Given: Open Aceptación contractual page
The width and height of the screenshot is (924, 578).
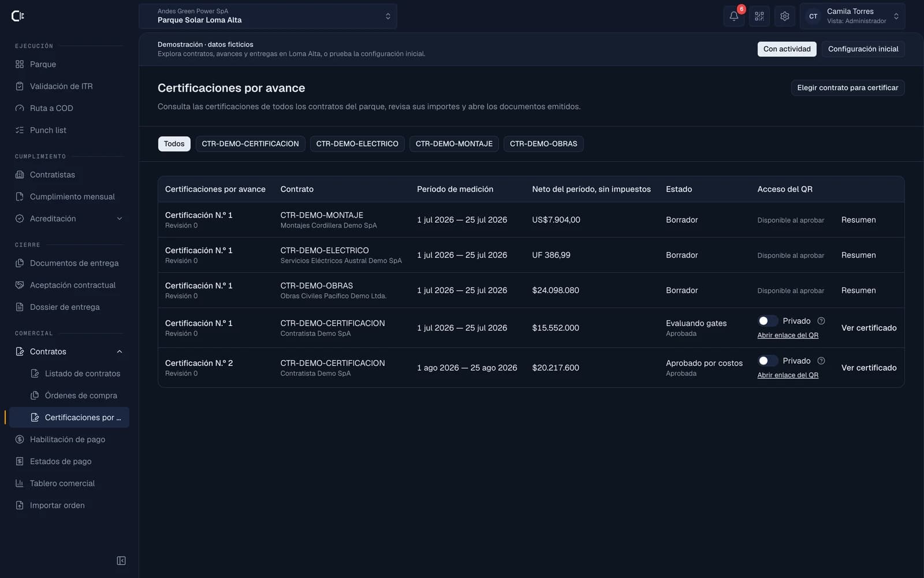Looking at the screenshot, I should [69, 285].
